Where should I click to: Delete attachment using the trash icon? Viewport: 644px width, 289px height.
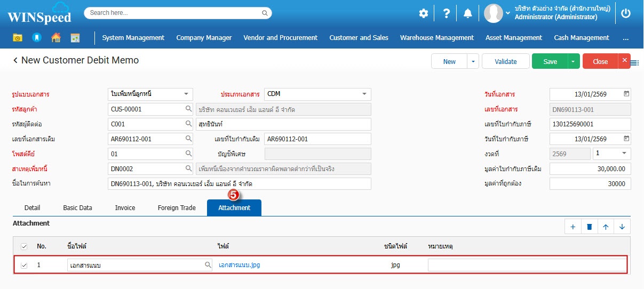(x=589, y=227)
